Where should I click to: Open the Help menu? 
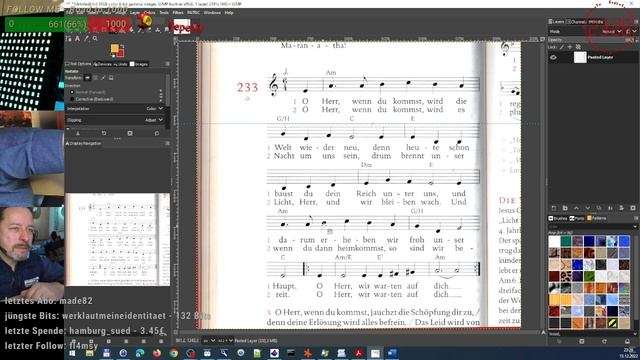pos(229,13)
